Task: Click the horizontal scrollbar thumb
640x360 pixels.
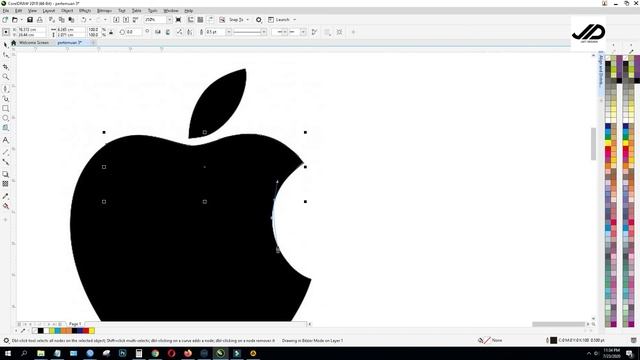Action: tap(558, 324)
